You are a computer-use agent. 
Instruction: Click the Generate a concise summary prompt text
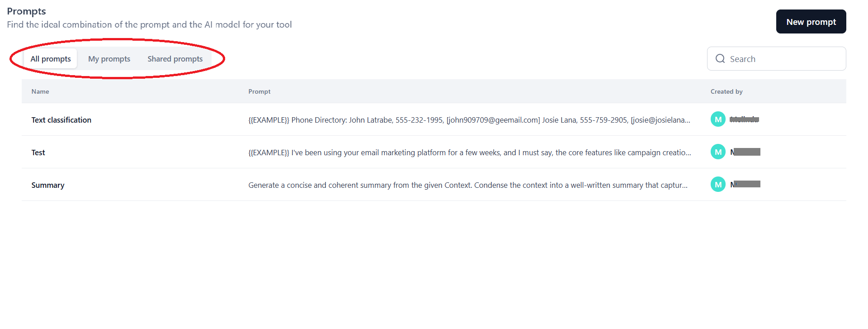[x=467, y=185]
